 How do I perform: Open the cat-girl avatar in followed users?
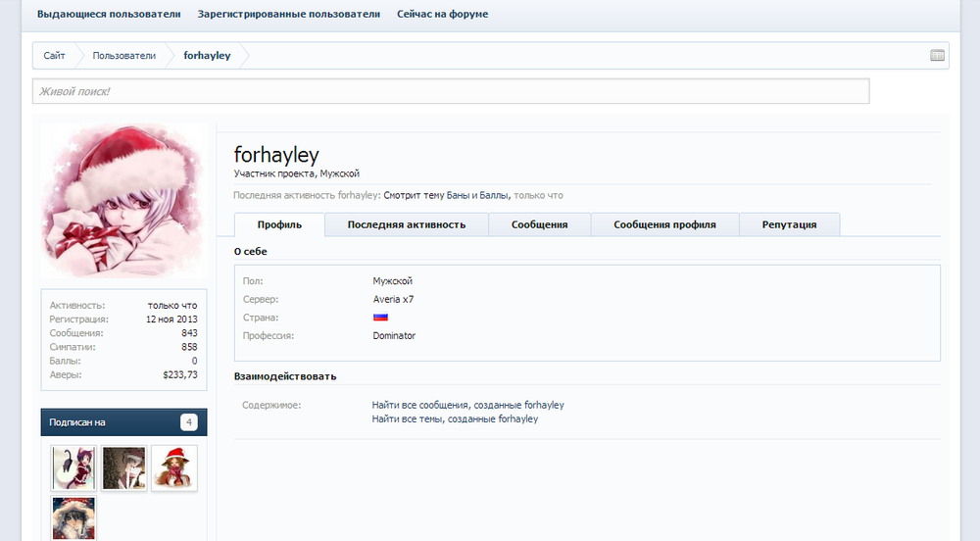[x=73, y=468]
